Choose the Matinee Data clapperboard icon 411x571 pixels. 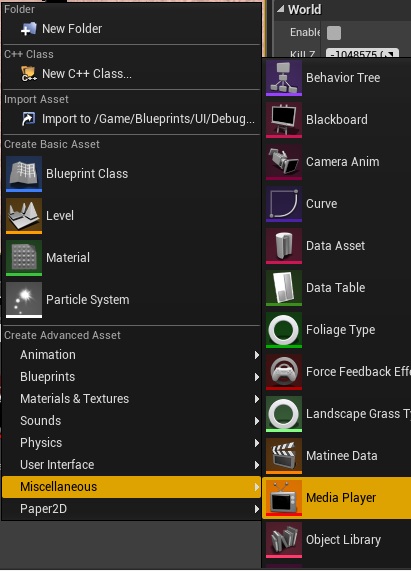tap(284, 456)
